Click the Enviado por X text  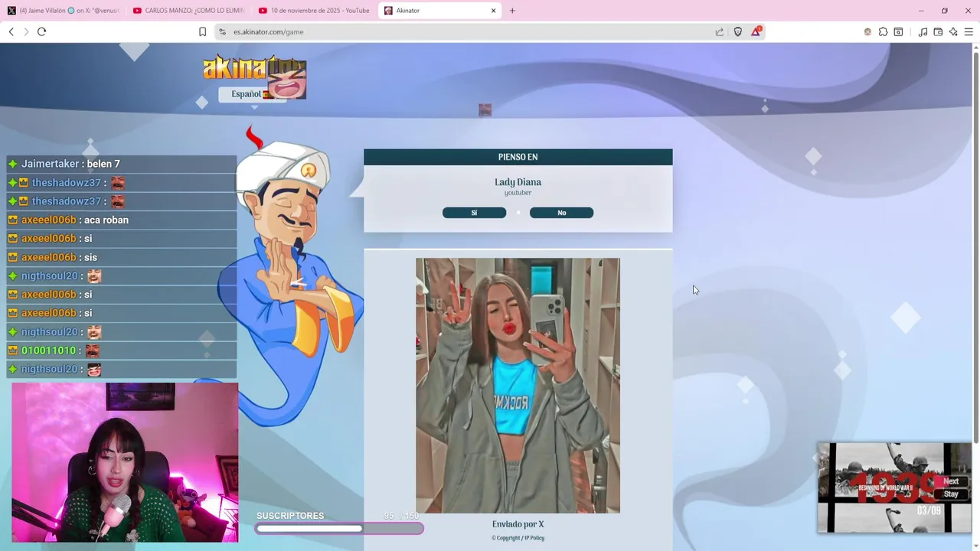click(518, 524)
